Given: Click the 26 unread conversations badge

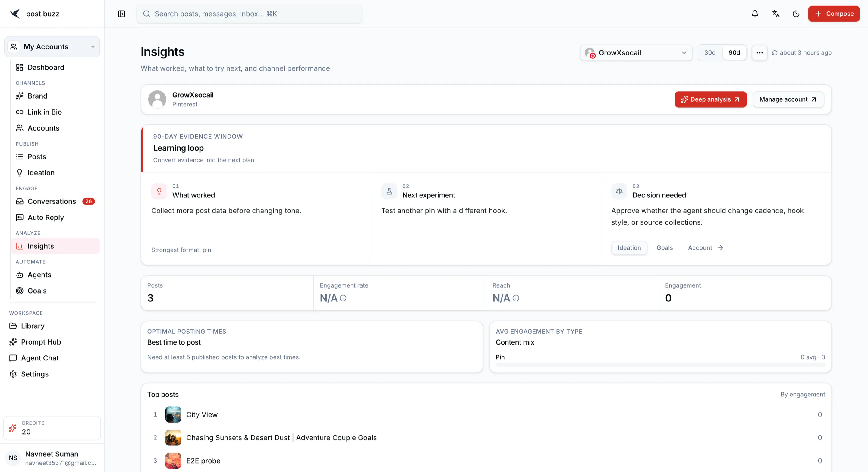Looking at the screenshot, I should pyautogui.click(x=88, y=201).
